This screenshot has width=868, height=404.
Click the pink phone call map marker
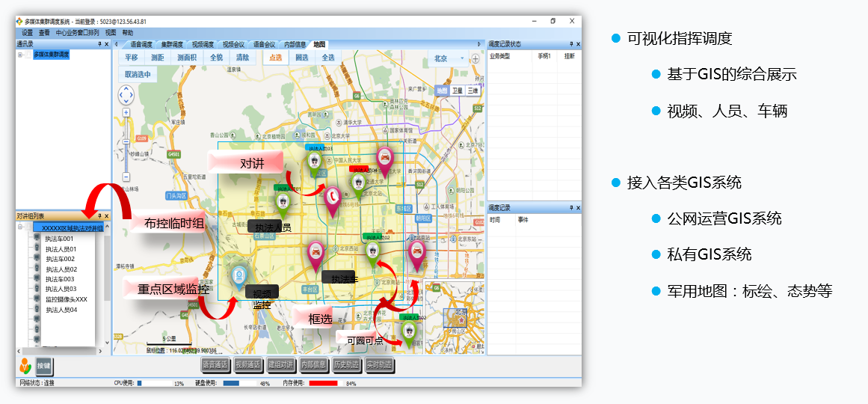click(x=331, y=197)
